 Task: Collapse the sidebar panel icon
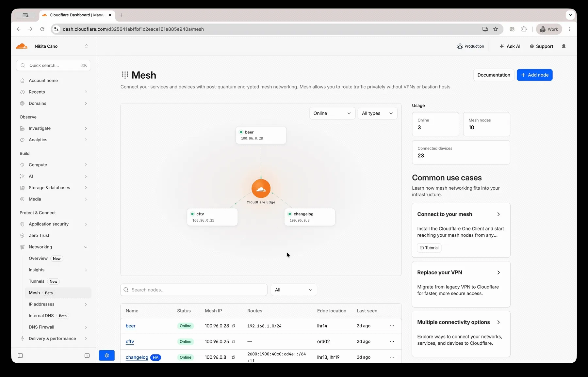20,355
